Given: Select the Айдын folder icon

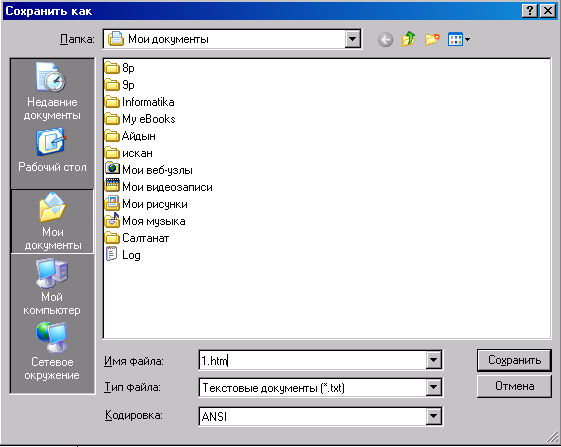Looking at the screenshot, I should (x=112, y=136).
